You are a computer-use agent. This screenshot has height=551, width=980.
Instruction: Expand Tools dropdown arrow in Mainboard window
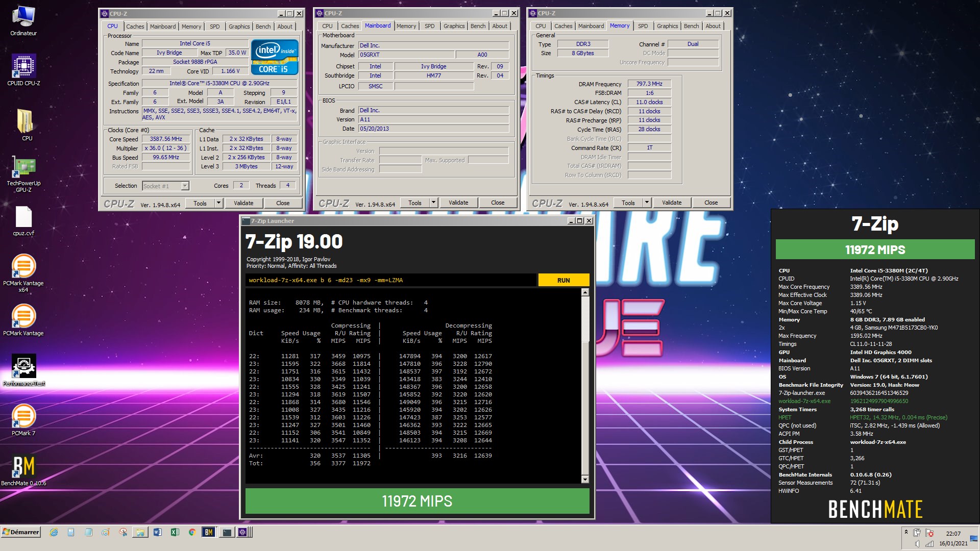433,203
